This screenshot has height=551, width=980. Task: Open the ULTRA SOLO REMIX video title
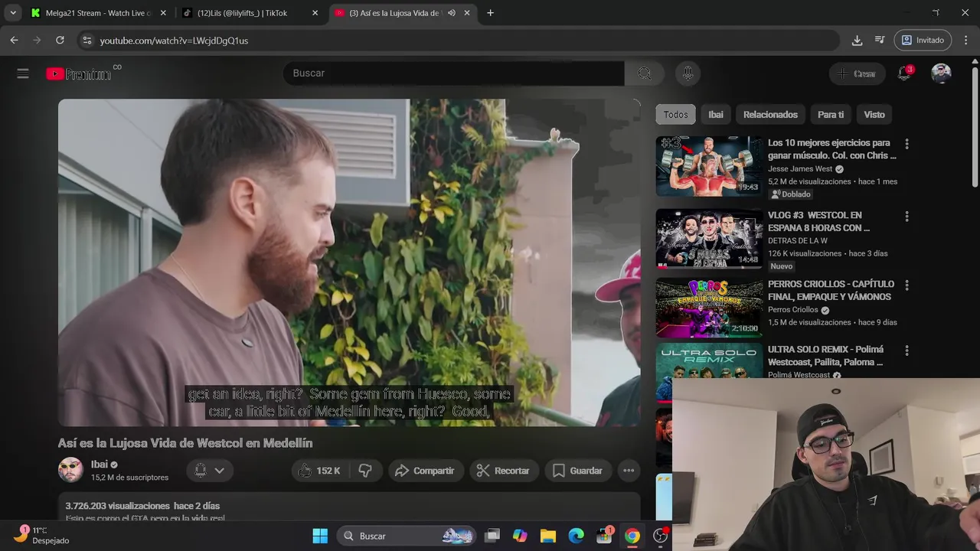[x=825, y=356]
